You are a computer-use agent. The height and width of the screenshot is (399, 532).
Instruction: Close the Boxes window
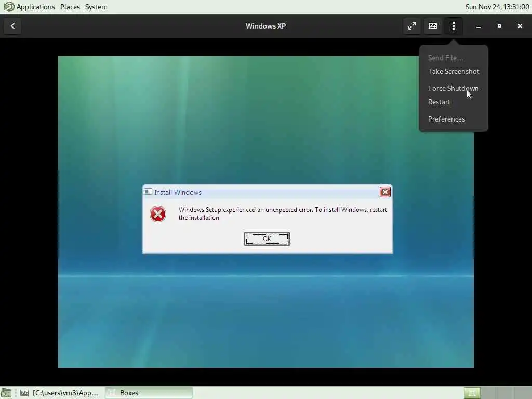520,26
